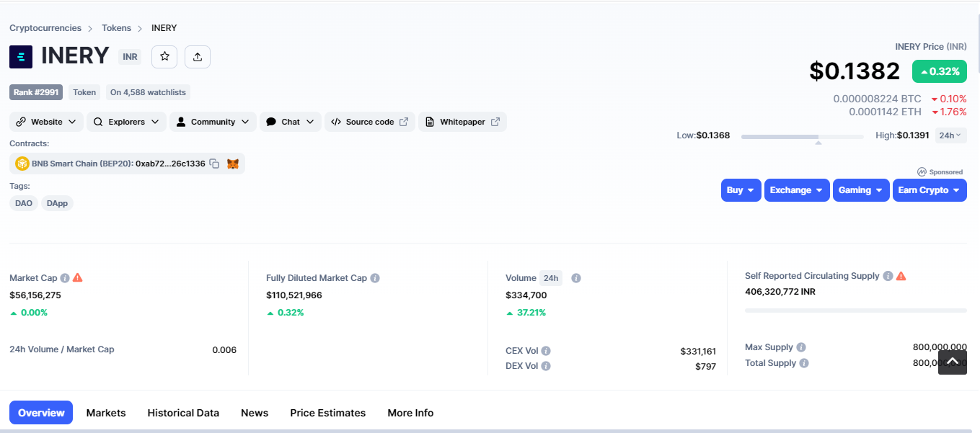This screenshot has height=433, width=980.
Task: Click the contract address 0xab72...26c1336
Action: coord(170,164)
